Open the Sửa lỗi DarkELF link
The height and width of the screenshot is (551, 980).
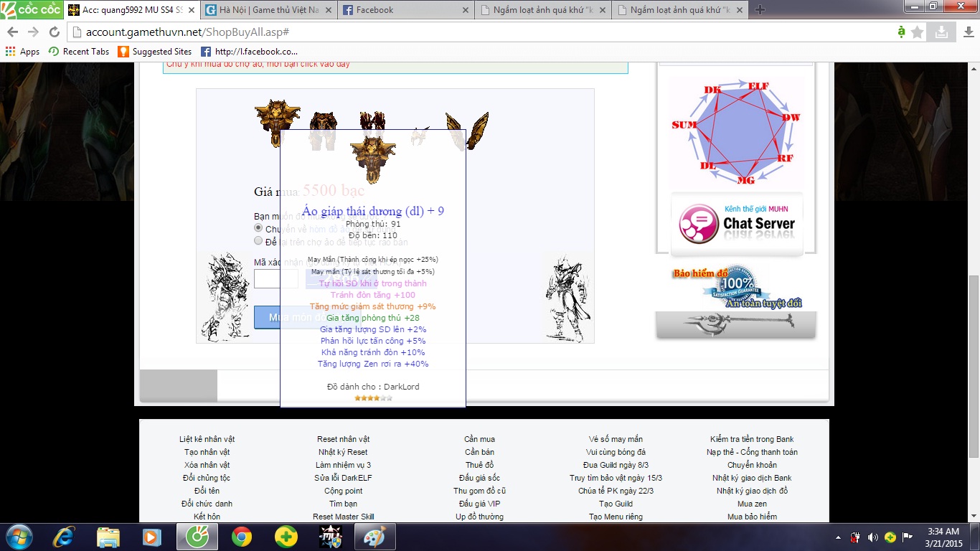click(x=343, y=478)
